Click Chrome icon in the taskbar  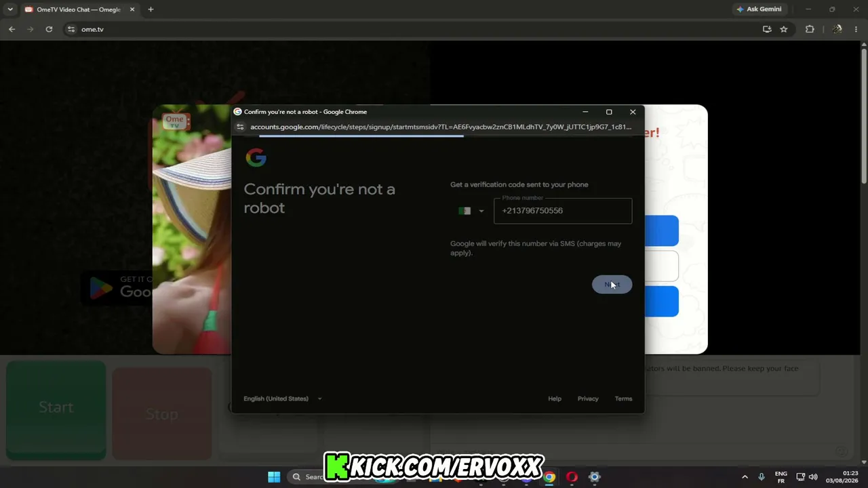point(549,476)
